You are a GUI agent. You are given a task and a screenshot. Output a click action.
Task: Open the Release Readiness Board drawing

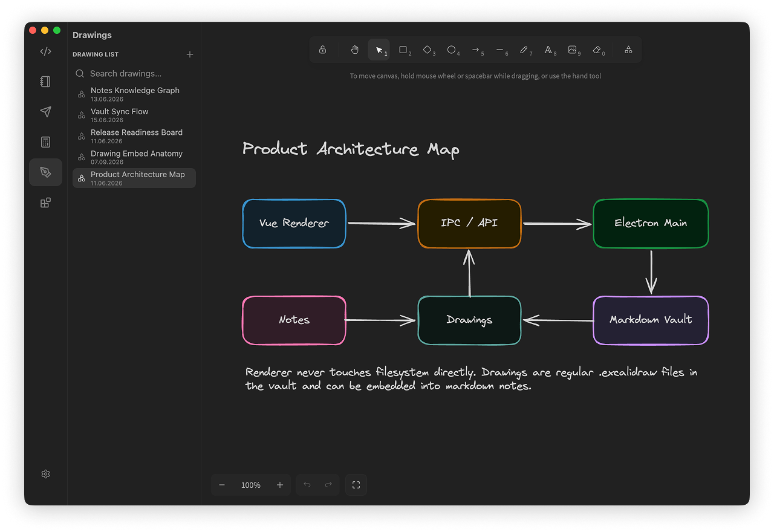point(134,136)
